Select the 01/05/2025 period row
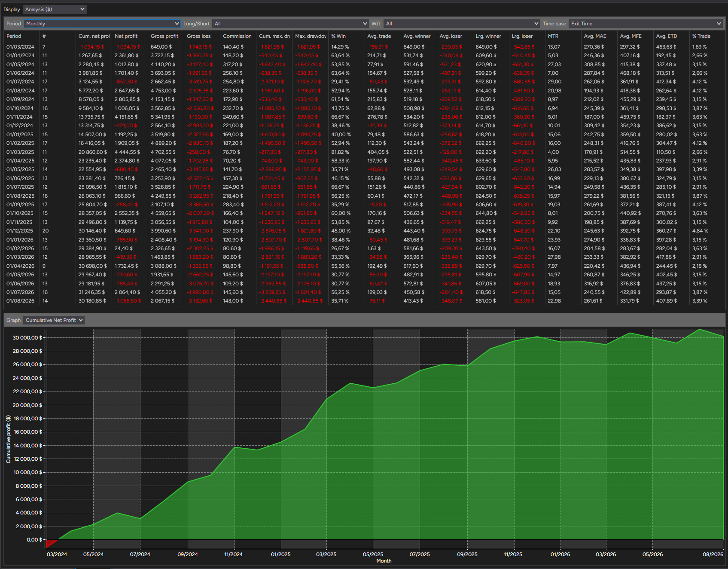This screenshot has width=728, height=569. point(365,169)
